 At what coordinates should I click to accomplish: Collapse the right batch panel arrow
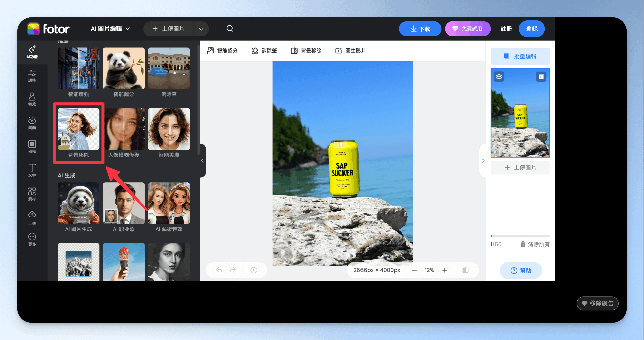pos(483,161)
